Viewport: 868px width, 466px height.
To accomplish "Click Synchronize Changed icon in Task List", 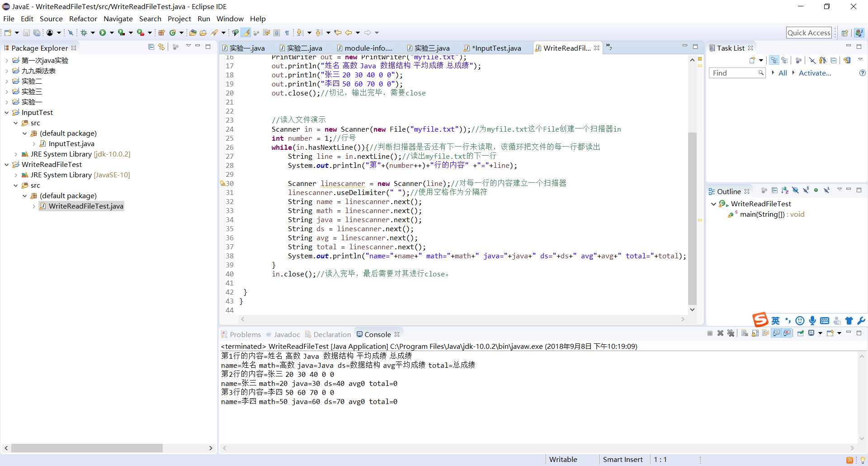I will 847,60.
